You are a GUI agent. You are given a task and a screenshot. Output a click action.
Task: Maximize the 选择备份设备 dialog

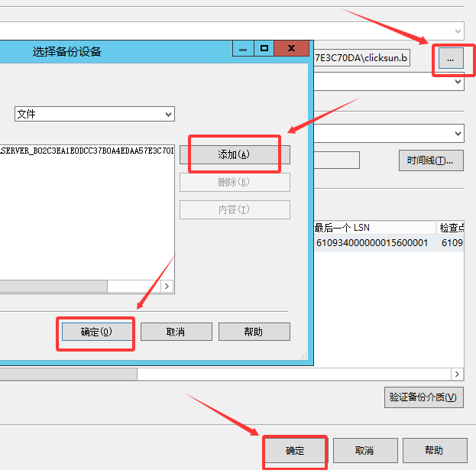[264, 50]
